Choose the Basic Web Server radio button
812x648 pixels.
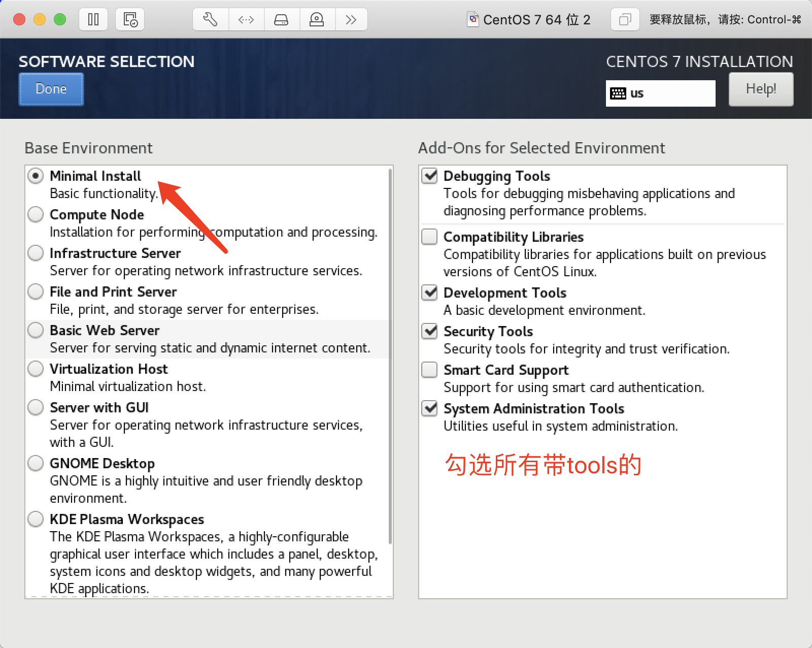(36, 331)
